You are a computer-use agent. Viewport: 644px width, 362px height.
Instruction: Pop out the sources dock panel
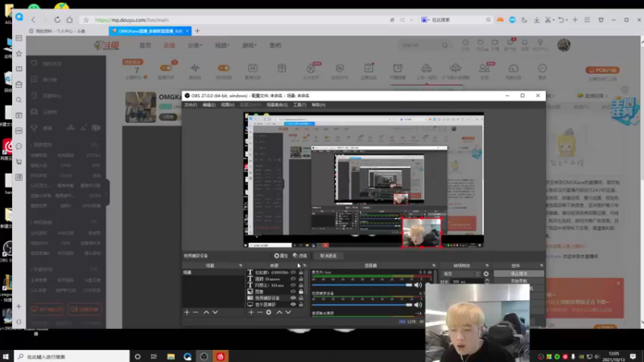pyautogui.click(x=304, y=265)
